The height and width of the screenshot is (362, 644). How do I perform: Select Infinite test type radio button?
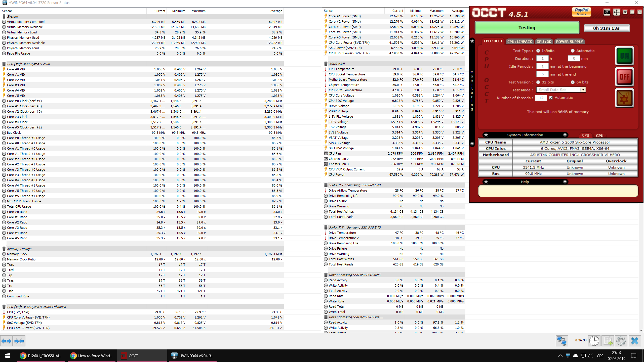(538, 51)
